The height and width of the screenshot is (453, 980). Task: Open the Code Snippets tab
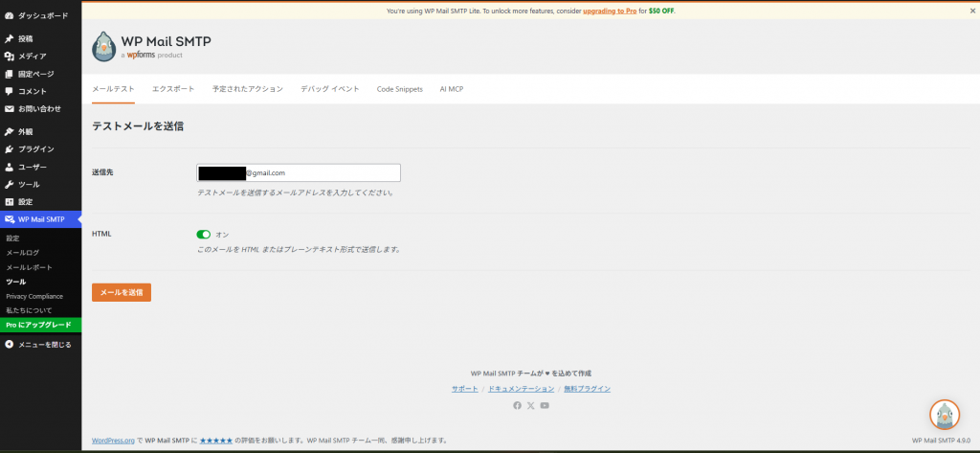click(x=399, y=89)
